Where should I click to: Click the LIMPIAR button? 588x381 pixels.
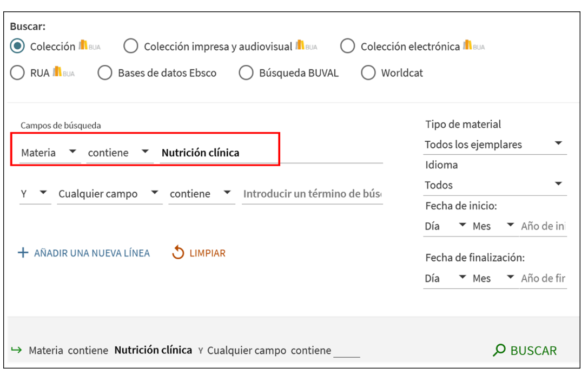[x=207, y=253]
